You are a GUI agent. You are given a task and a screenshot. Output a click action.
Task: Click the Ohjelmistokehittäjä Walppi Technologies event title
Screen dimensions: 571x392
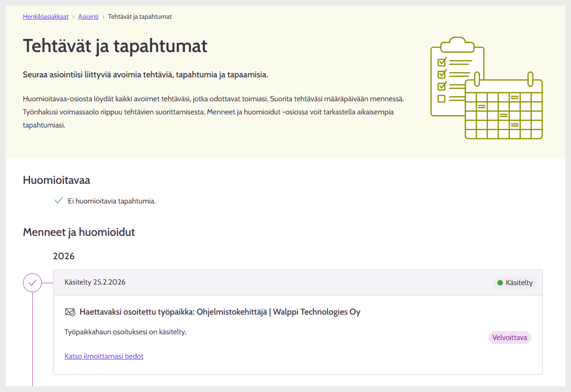220,312
